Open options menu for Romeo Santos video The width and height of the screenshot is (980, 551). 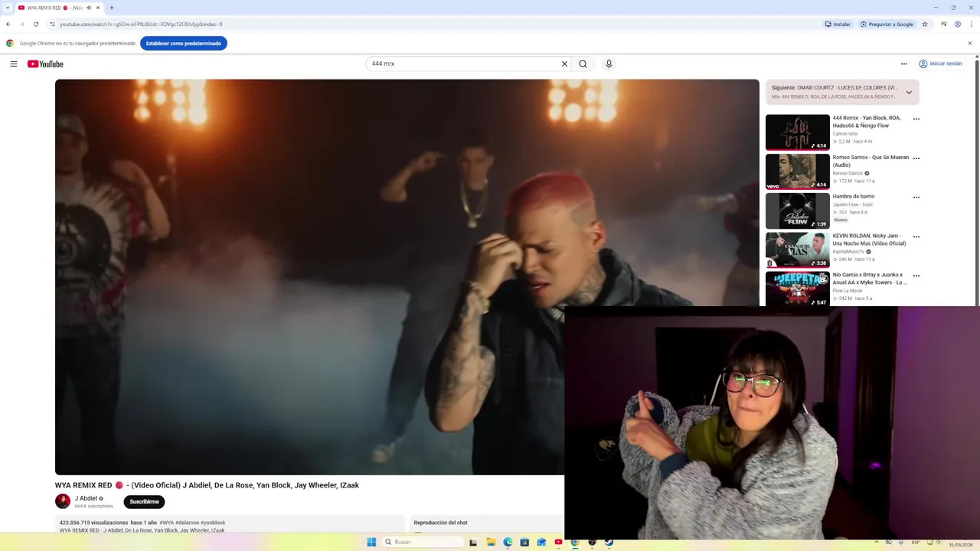coord(916,158)
